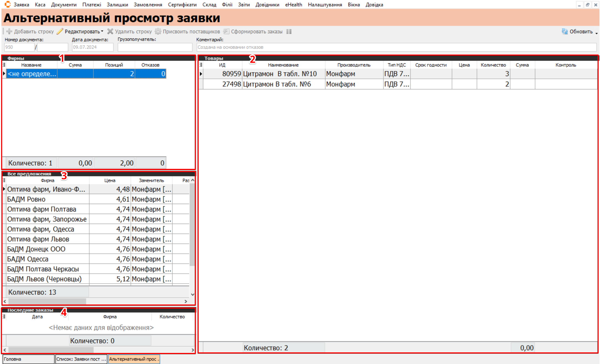Image resolution: width=600 pixels, height=364 pixels.
Task: Click the Редактировать pencil icon
Action: (x=60, y=32)
